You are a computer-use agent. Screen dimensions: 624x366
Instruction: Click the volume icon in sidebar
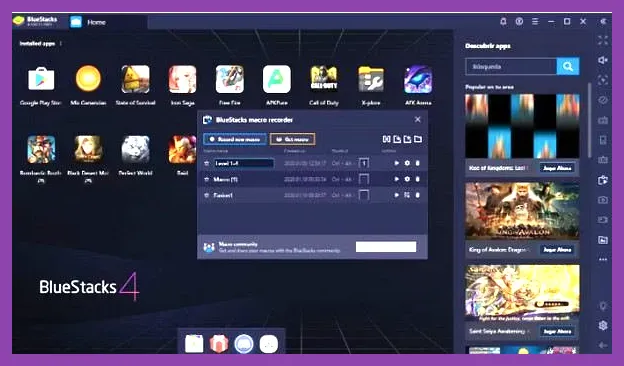point(603,60)
